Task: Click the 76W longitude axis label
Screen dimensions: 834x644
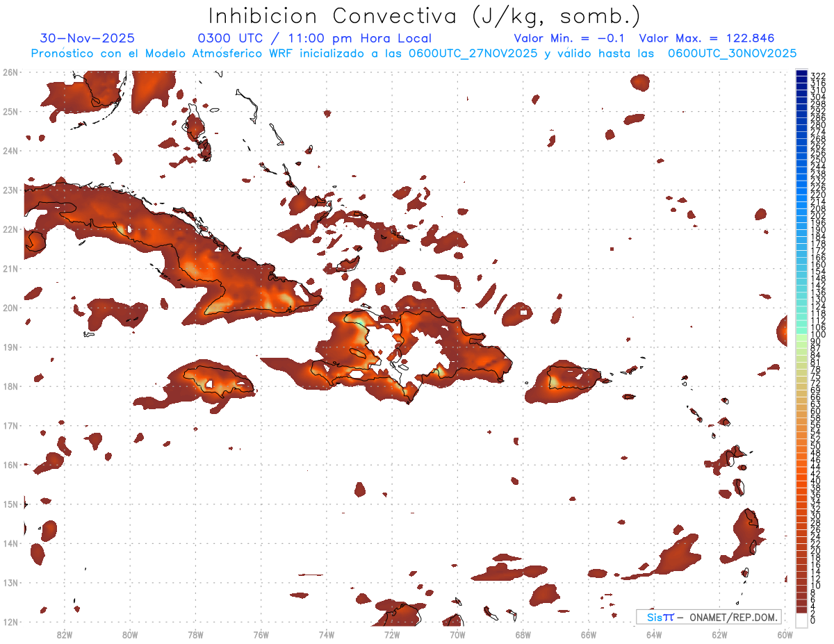Action: [261, 634]
